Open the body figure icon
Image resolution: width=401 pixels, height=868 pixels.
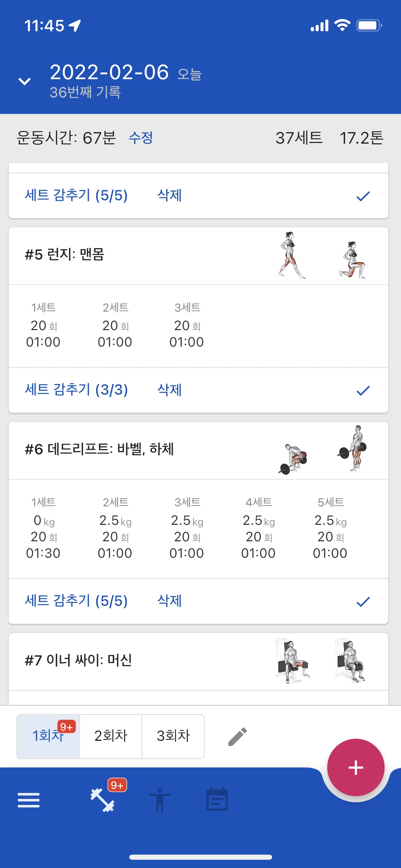(160, 800)
